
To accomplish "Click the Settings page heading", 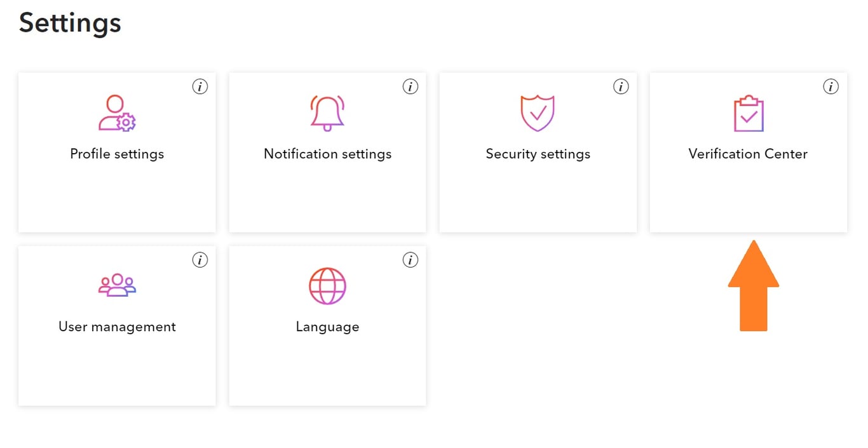I will click(x=70, y=23).
